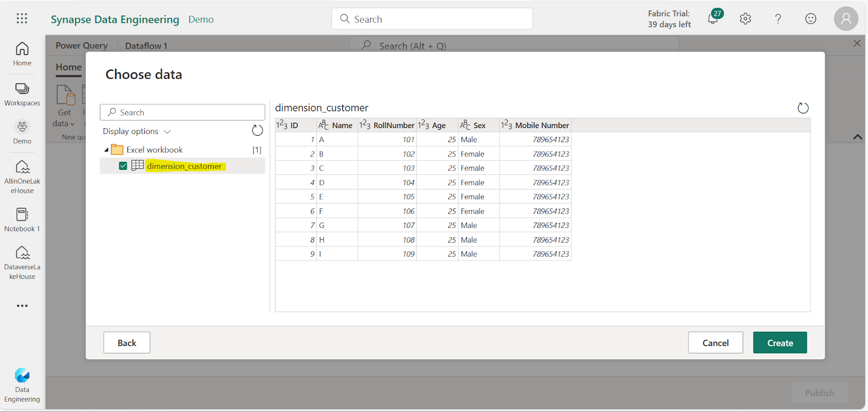Viewport: 868px width, 412px height.
Task: Open the app launcher grid icon
Action: [x=22, y=18]
